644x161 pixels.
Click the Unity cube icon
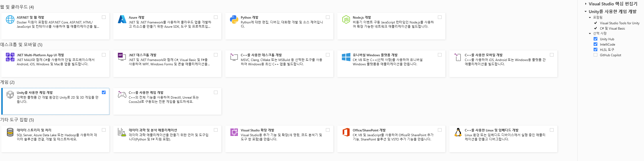click(x=10, y=95)
